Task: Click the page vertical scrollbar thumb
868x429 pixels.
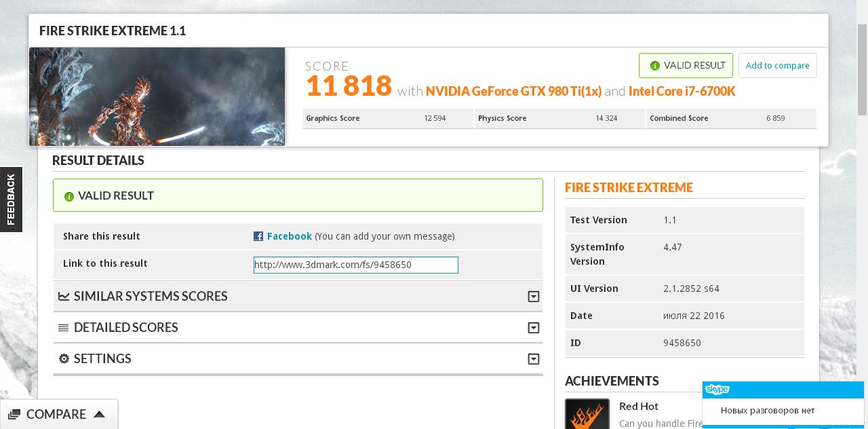Action: tap(863, 70)
